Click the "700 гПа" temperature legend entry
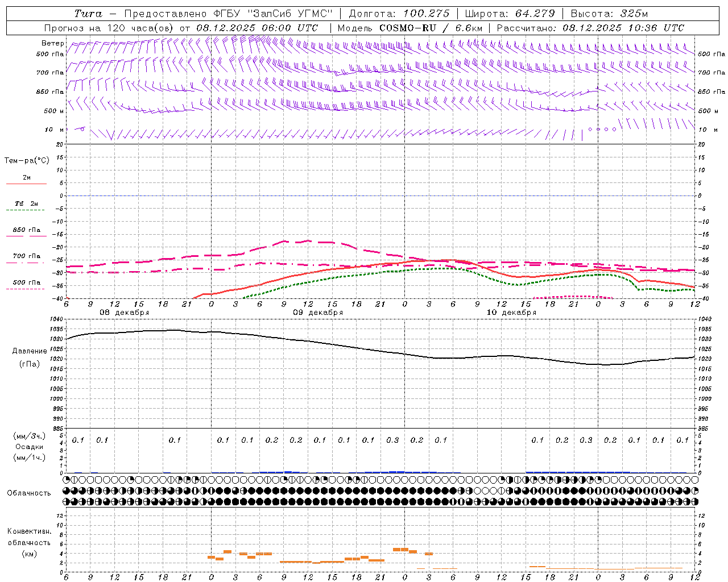 coord(26,259)
